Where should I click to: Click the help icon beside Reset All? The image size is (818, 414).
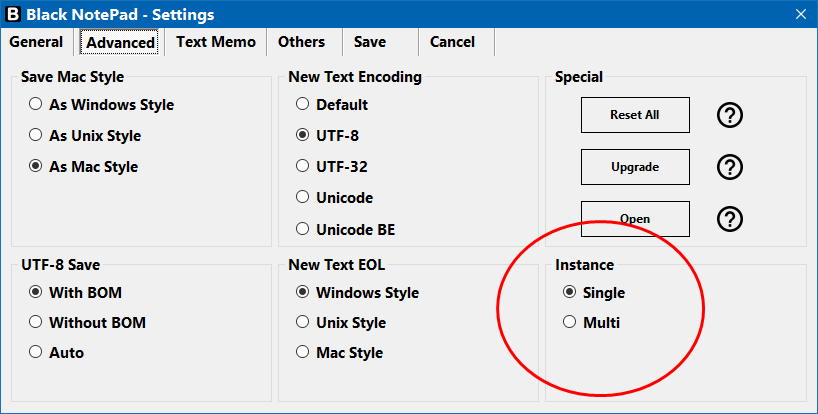(730, 115)
